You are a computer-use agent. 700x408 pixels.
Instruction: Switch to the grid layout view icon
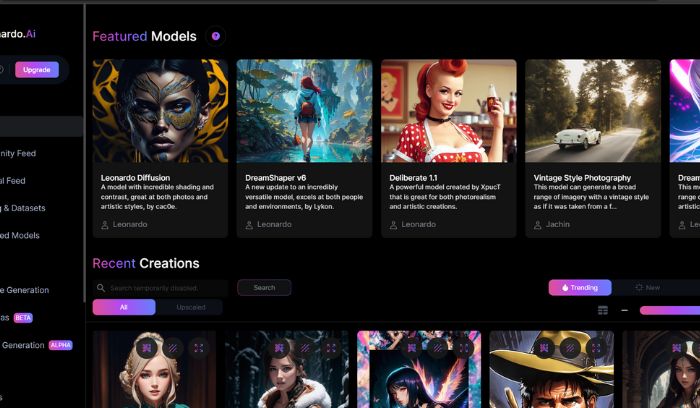(603, 310)
